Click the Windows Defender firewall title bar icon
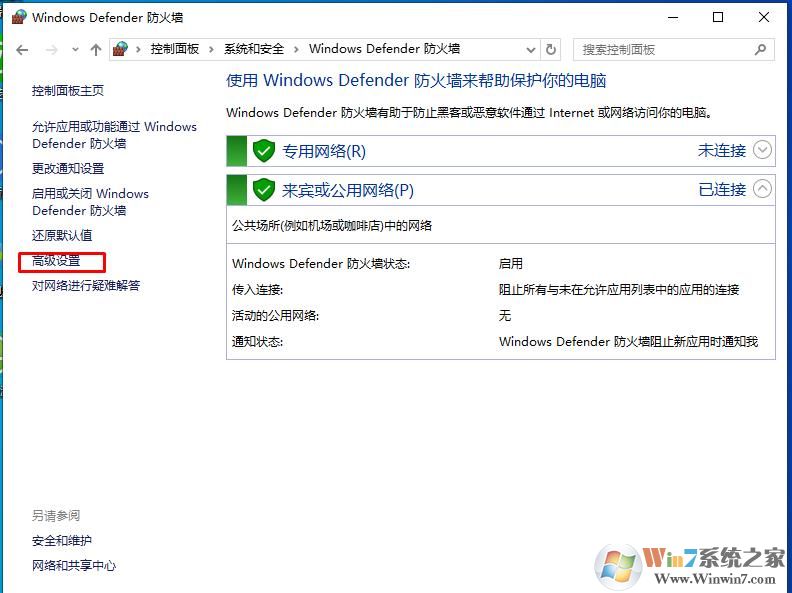The width and height of the screenshot is (792, 593). click(19, 17)
